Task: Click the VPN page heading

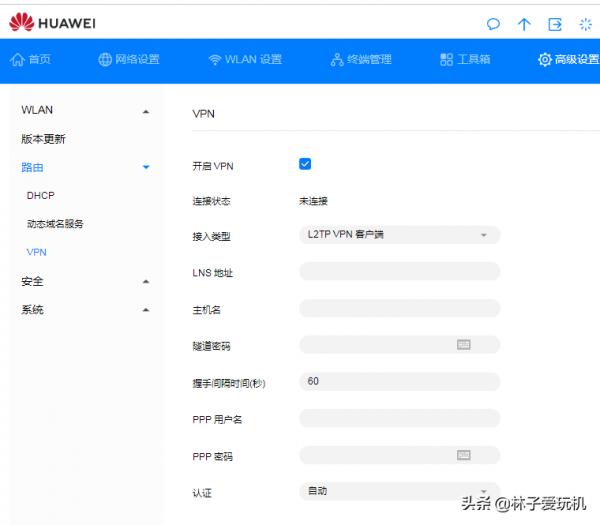Action: (x=204, y=114)
